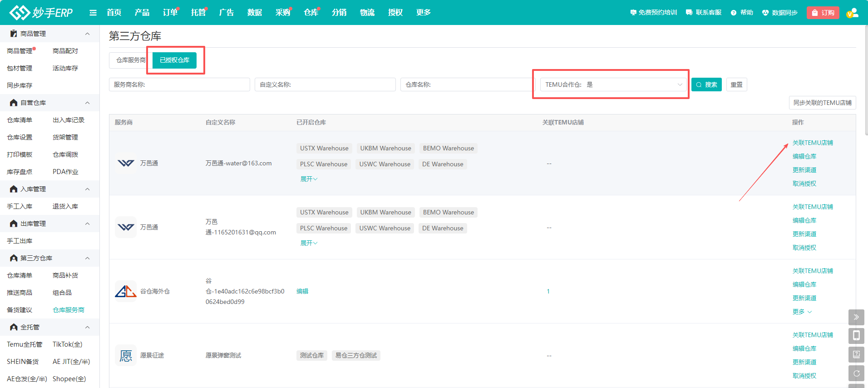Image resolution: width=868 pixels, height=388 pixels.
Task: Switch to the 仓库服务商 tab
Action: point(130,60)
